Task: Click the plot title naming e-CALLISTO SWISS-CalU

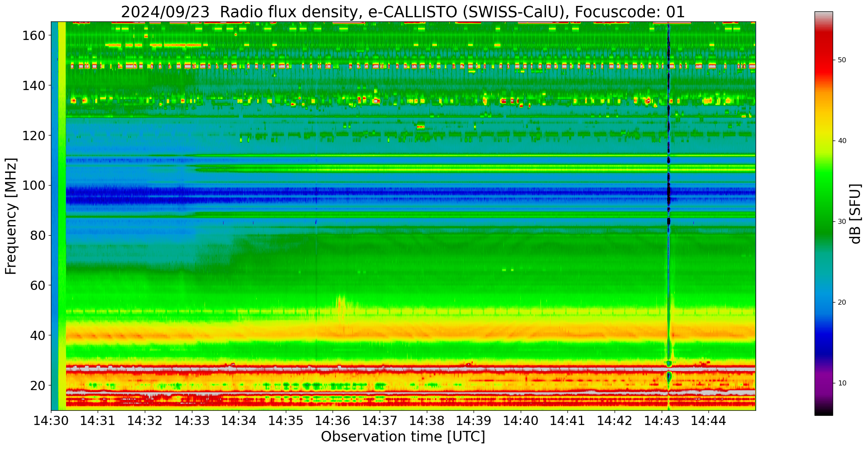Action: coord(403,12)
